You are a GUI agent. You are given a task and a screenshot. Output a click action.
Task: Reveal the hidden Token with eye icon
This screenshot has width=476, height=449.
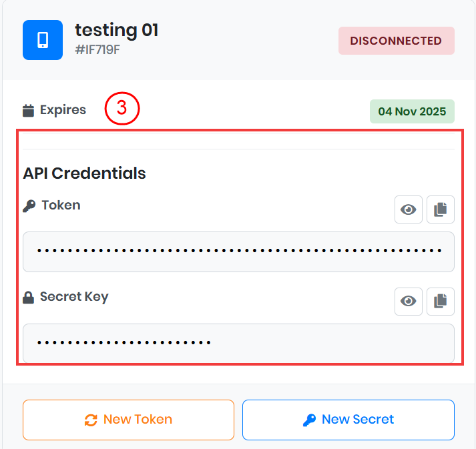(408, 209)
